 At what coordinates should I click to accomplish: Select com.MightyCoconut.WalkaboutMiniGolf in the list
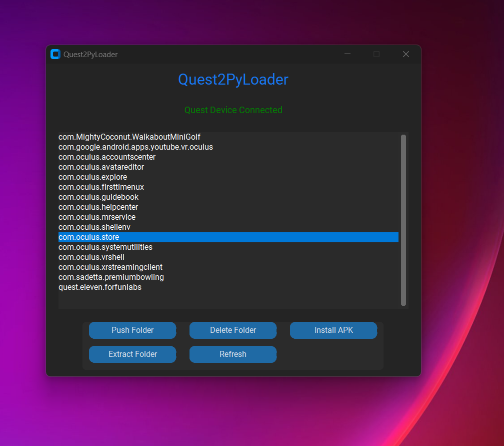tap(228, 137)
